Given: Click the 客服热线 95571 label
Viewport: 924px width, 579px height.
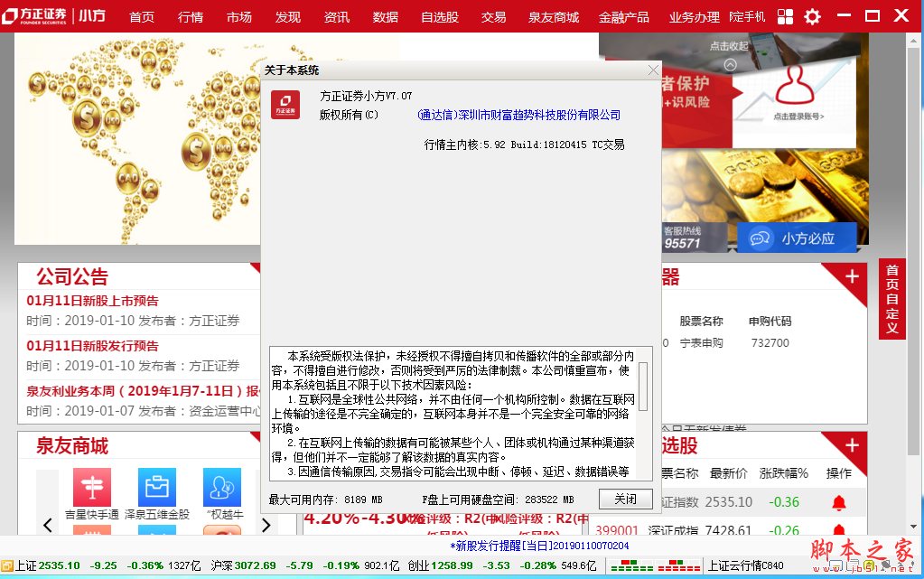Looking at the screenshot, I should pos(684,238).
